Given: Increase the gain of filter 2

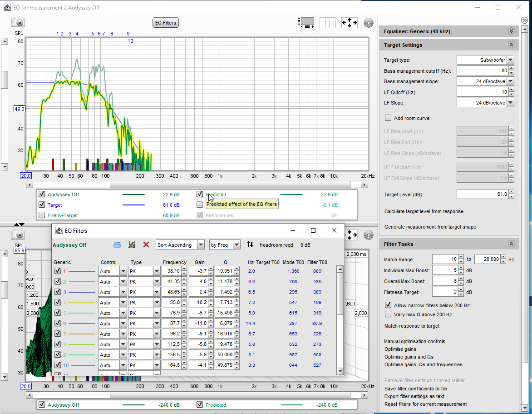Looking at the screenshot, I should pos(211,279).
